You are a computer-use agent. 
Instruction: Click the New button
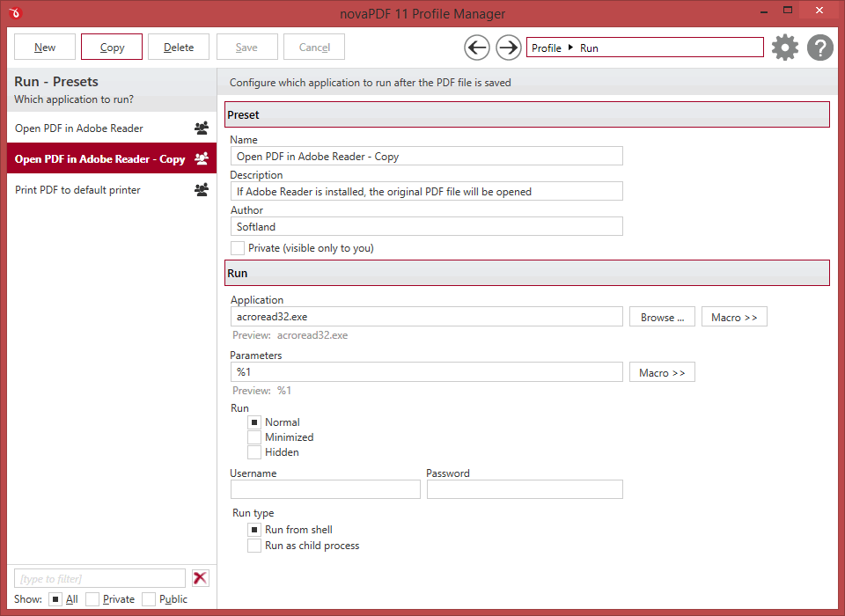(x=45, y=47)
